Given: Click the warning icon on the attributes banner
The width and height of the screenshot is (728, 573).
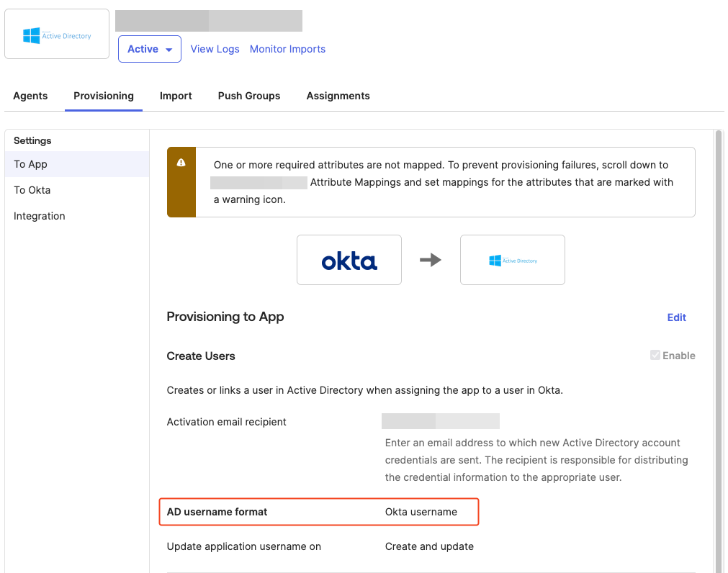Looking at the screenshot, I should click(181, 163).
